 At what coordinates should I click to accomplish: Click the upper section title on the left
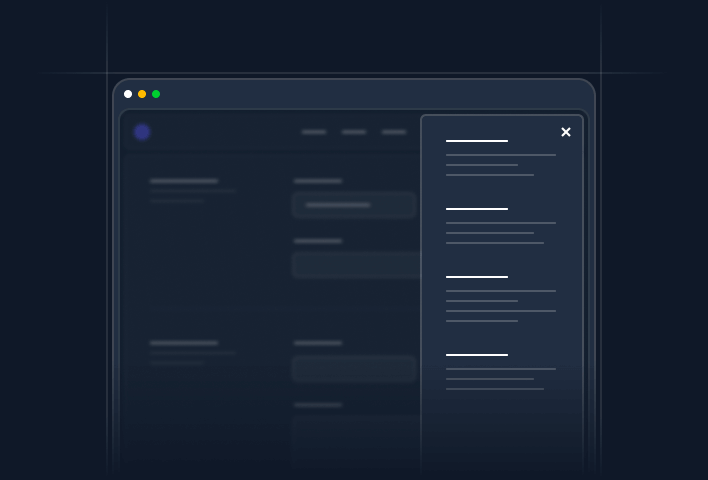184,181
